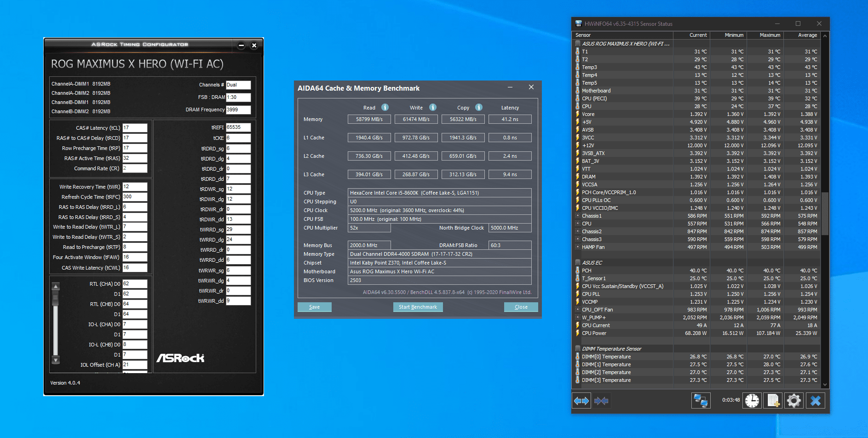Minimize the ASRock Timing Configurator window
The height and width of the screenshot is (438, 868).
tap(241, 46)
